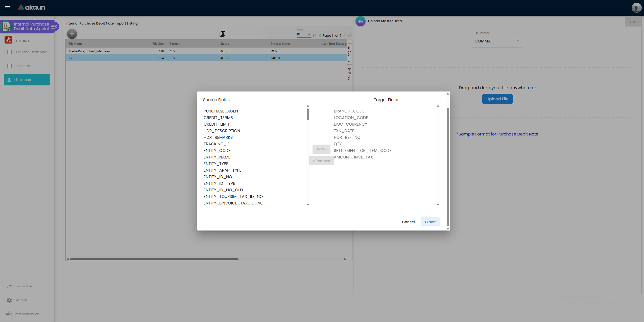This screenshot has width=644, height=322.
Task: Click Export in the dialog
Action: pos(430,222)
